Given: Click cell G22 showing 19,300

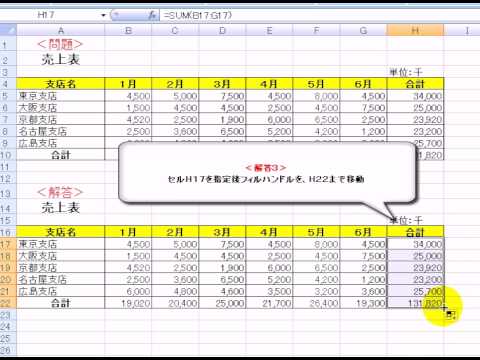Looking at the screenshot, I should pyautogui.click(x=363, y=303).
